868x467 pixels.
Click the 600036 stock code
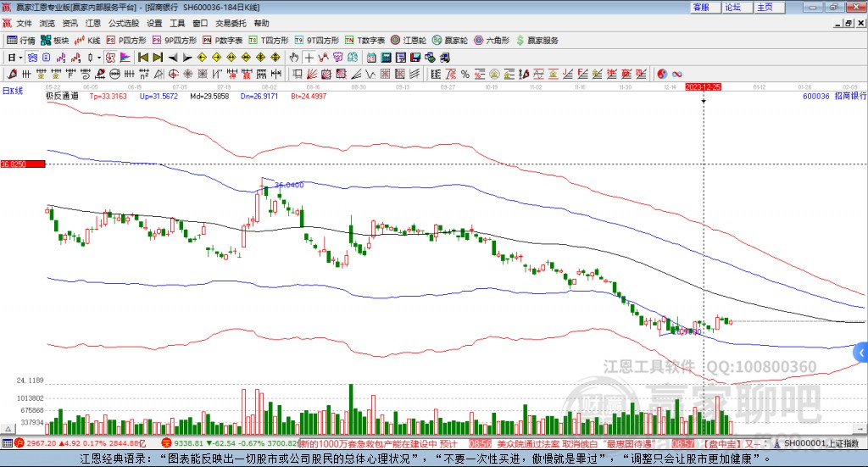coord(816,96)
